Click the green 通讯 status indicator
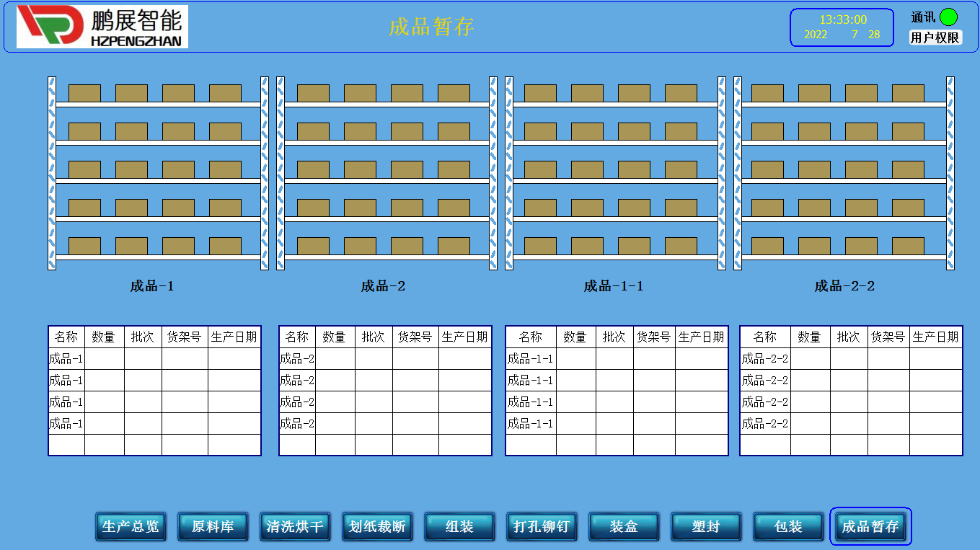The image size is (980, 550). pos(948,17)
